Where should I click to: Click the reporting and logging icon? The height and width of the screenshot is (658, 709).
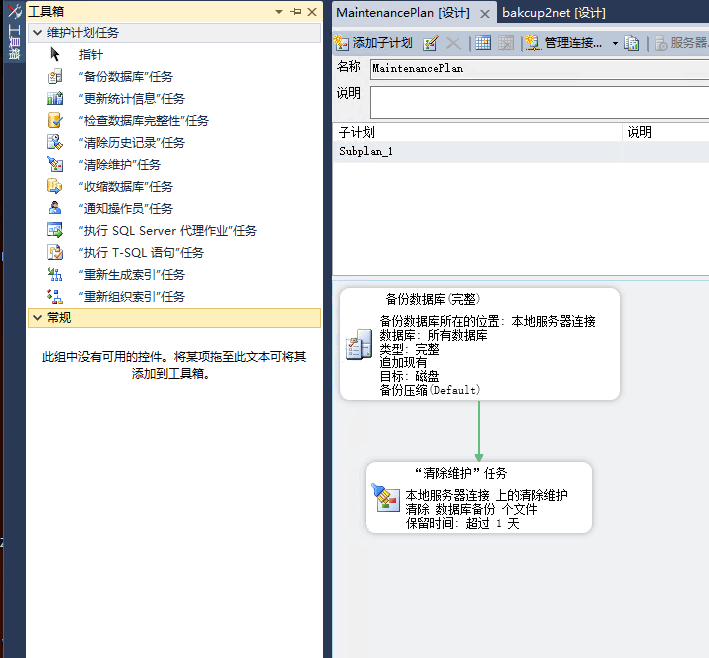tap(632, 43)
